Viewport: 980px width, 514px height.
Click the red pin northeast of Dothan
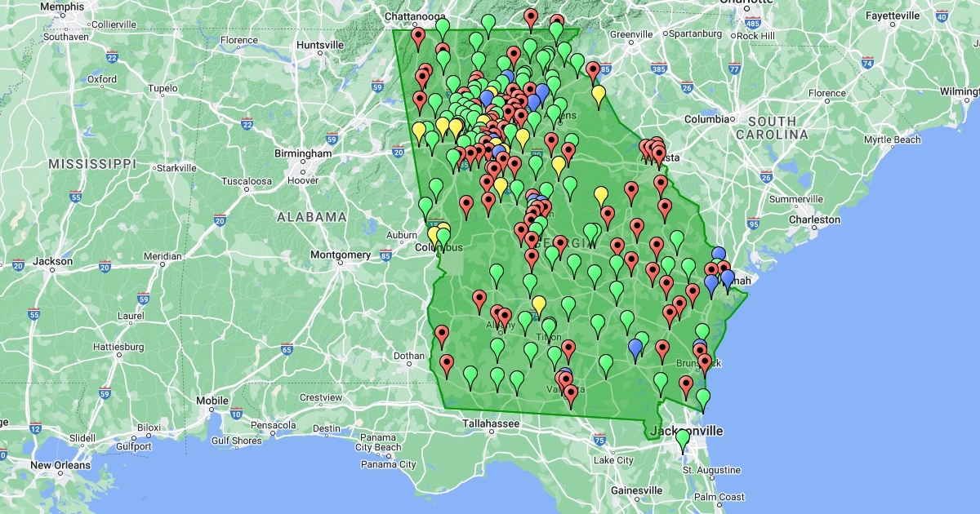(x=442, y=334)
